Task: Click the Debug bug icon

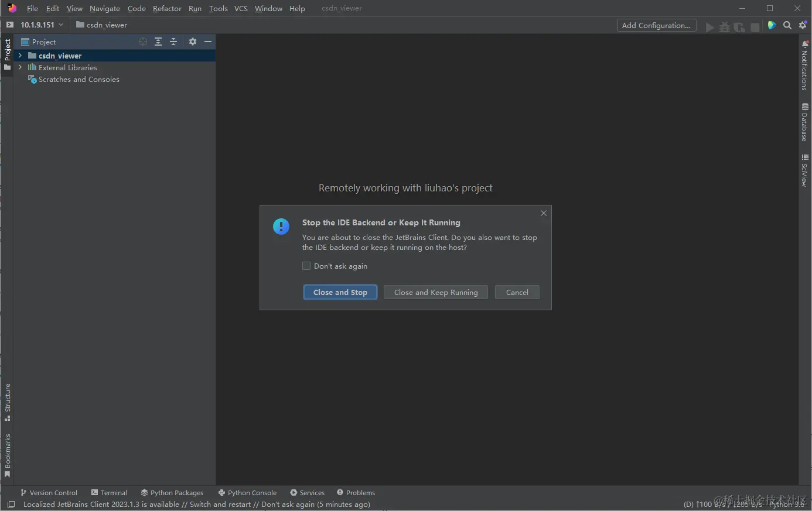Action: 725,27
